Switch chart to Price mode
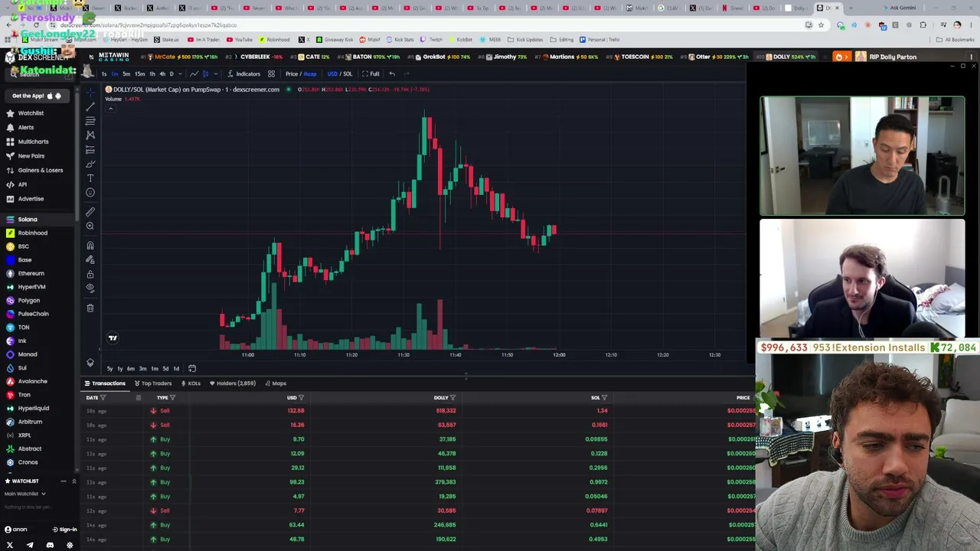 (292, 74)
